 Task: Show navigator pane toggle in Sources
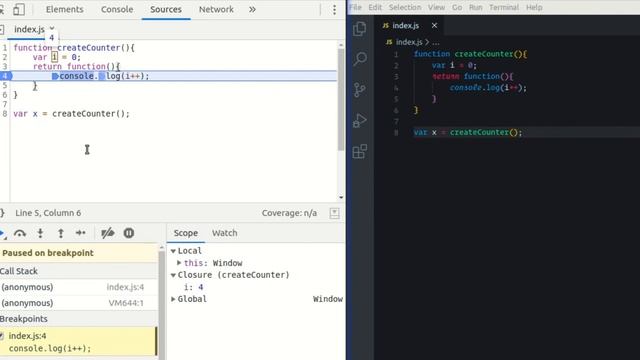[2, 29]
